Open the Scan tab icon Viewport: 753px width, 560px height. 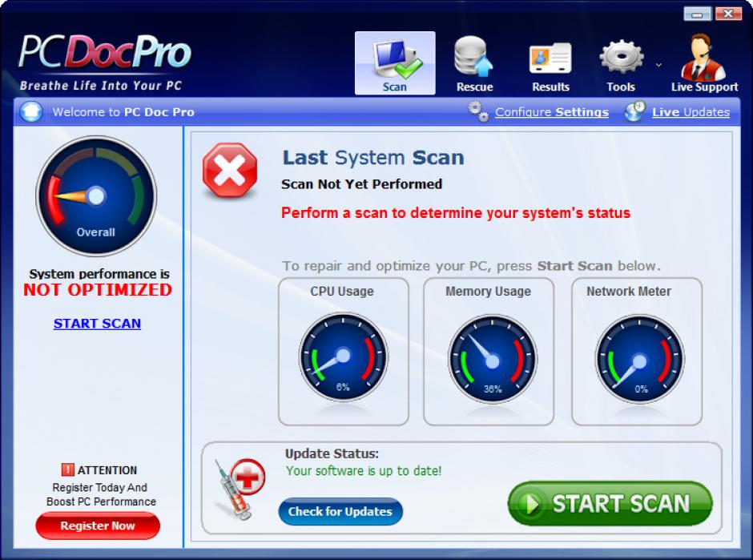click(395, 63)
